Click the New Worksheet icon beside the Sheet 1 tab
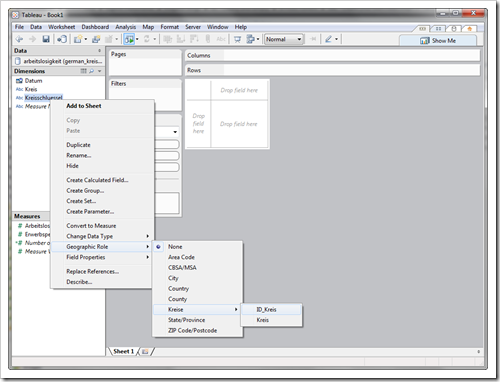 [145, 351]
